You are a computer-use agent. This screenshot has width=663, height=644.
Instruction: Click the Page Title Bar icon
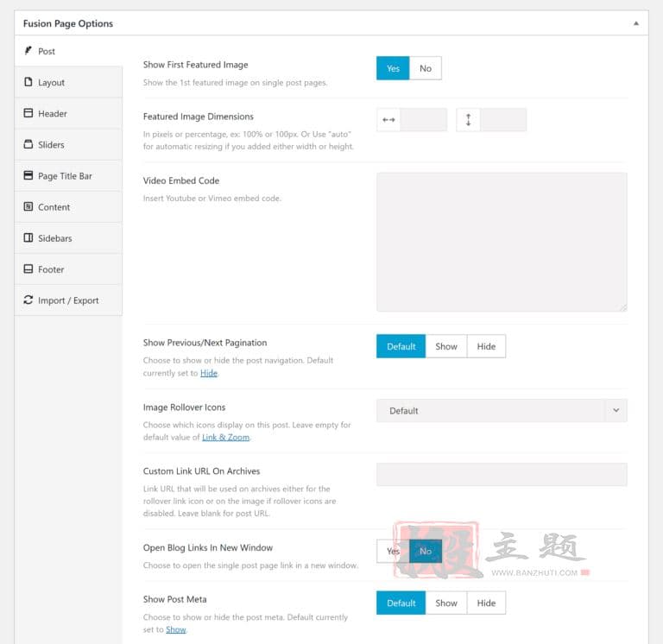pos(28,175)
